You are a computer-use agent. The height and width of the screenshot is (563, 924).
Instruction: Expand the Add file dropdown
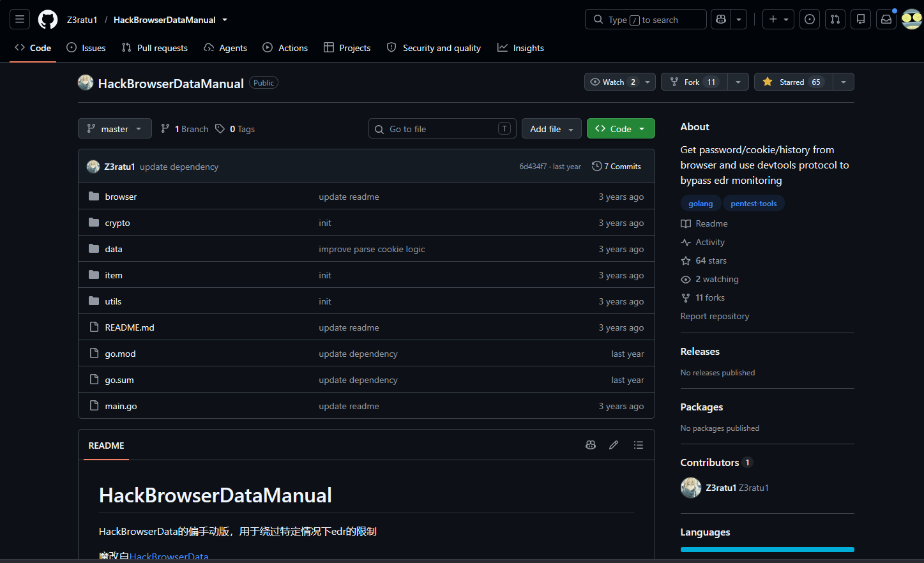(x=552, y=129)
